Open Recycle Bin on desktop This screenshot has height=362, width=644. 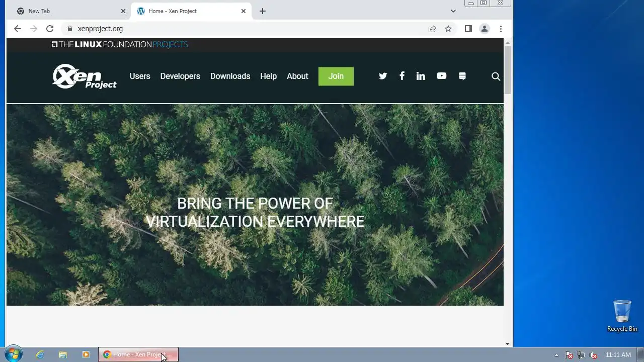(622, 316)
